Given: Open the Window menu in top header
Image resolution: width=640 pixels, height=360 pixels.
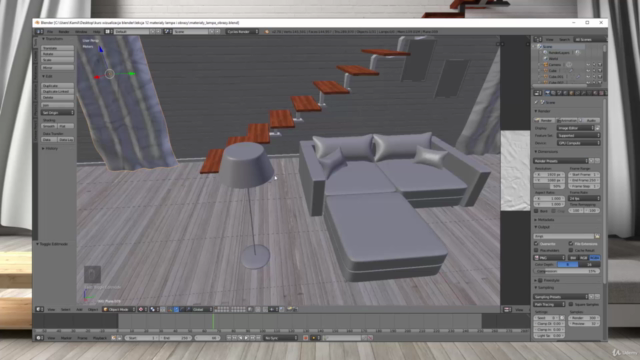Looking at the screenshot, I should pos(81,31).
